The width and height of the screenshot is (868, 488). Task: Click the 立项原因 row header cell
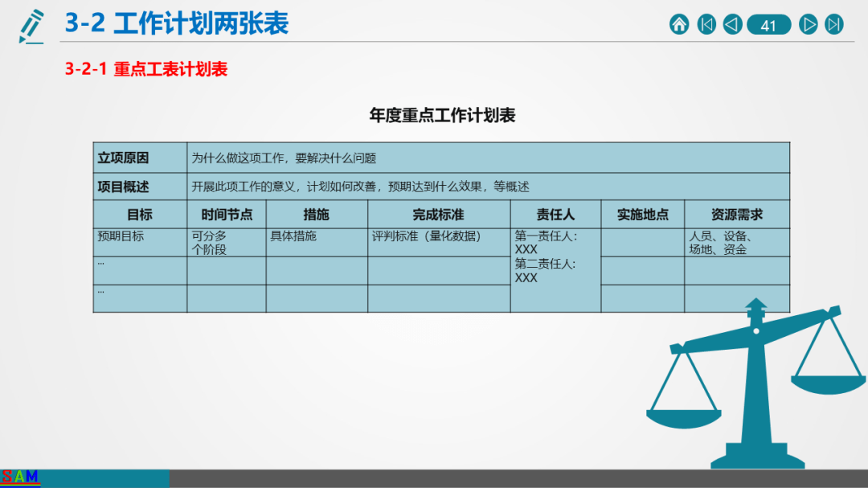[140, 158]
